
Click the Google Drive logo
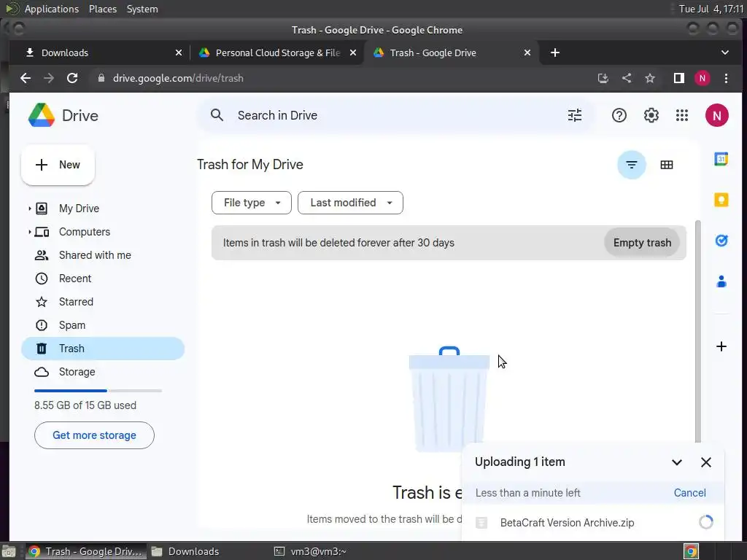click(x=42, y=115)
